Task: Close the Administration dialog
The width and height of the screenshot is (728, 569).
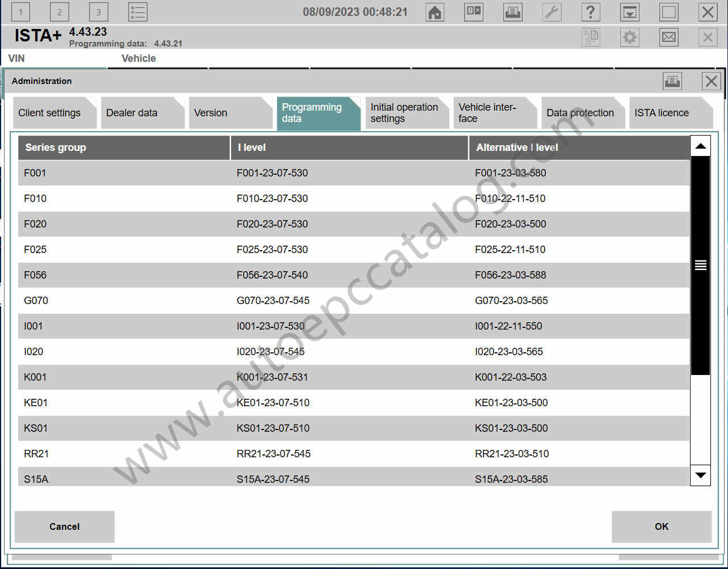Action: click(x=711, y=81)
